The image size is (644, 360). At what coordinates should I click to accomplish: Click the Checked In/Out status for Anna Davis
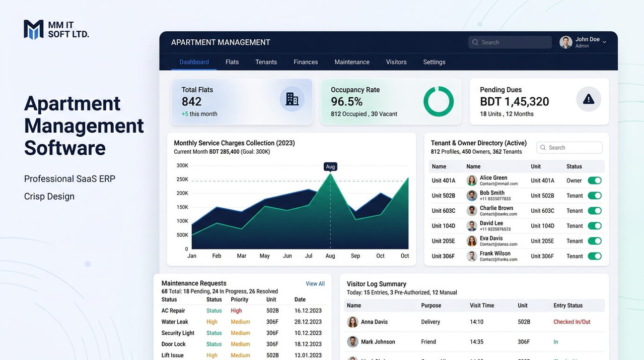point(572,322)
